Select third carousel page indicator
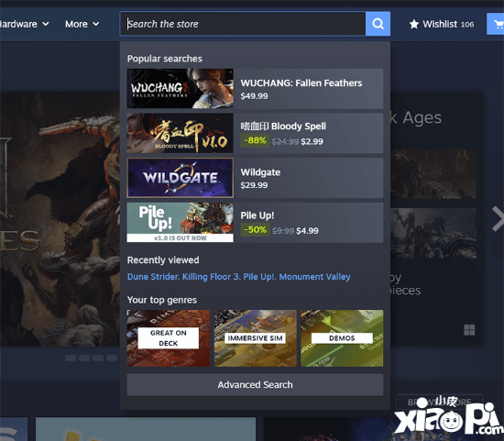Screen dimensions: 504x441 [x=98, y=358]
